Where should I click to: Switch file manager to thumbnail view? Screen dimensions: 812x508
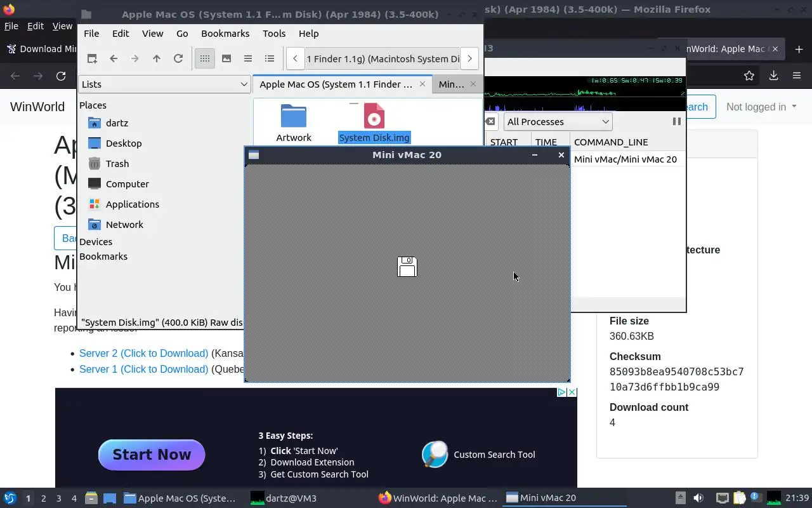coord(226,58)
